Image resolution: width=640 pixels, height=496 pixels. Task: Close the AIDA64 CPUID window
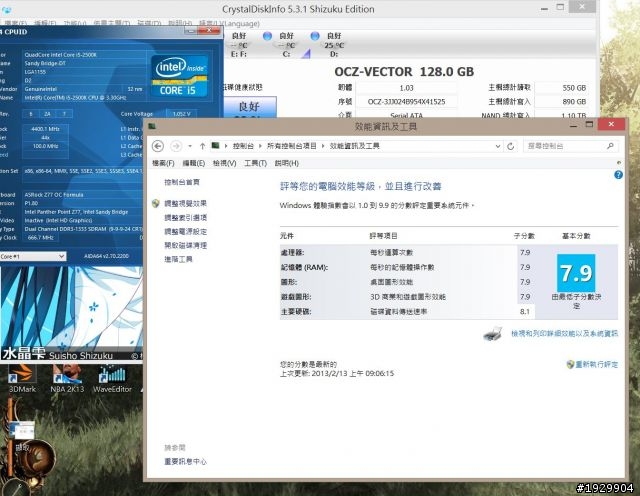(209, 31)
